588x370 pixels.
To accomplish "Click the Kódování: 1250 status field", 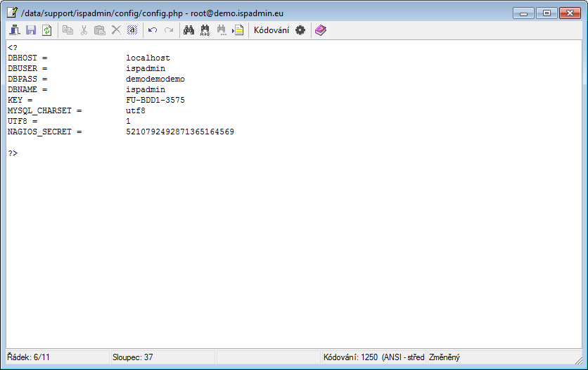I will coord(374,357).
